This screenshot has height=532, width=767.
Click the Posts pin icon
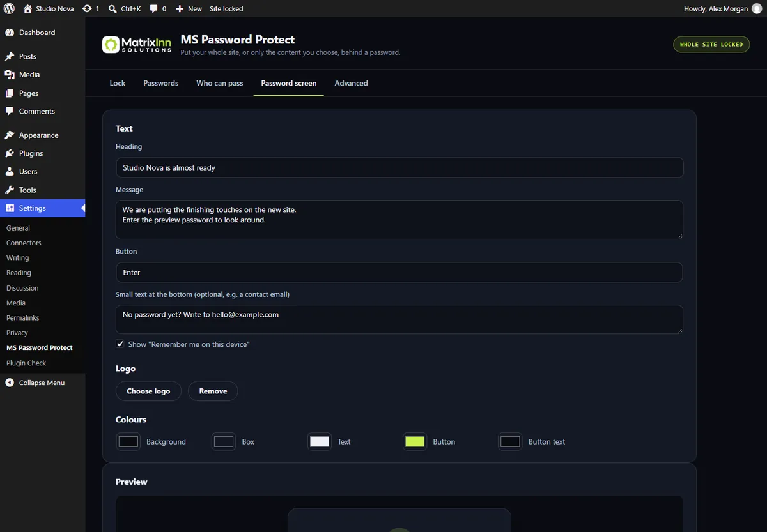pos(10,56)
